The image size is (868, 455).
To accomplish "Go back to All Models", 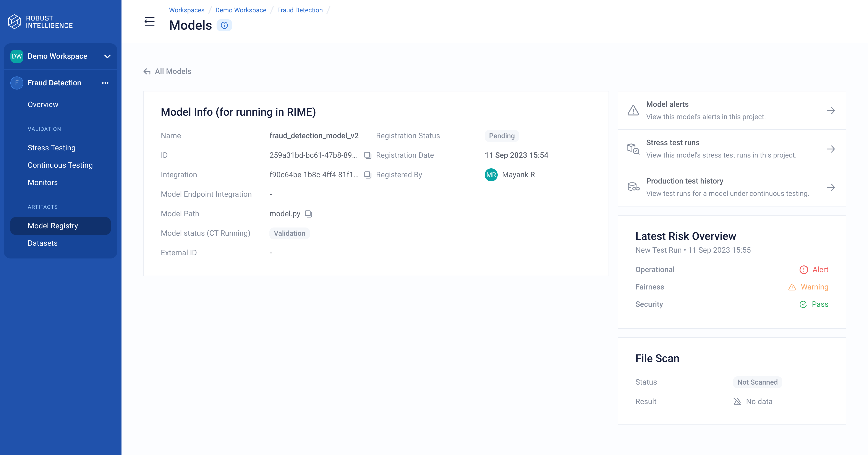I will pos(167,71).
